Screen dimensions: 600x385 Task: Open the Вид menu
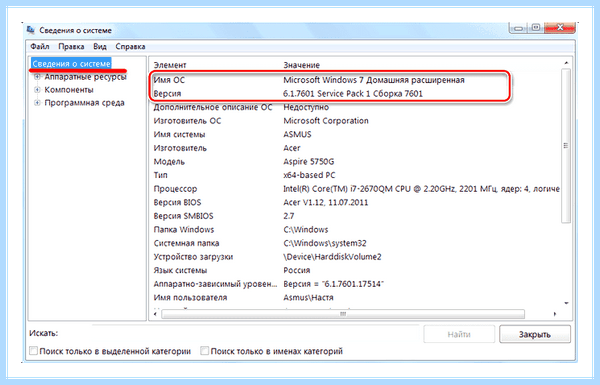(100, 47)
